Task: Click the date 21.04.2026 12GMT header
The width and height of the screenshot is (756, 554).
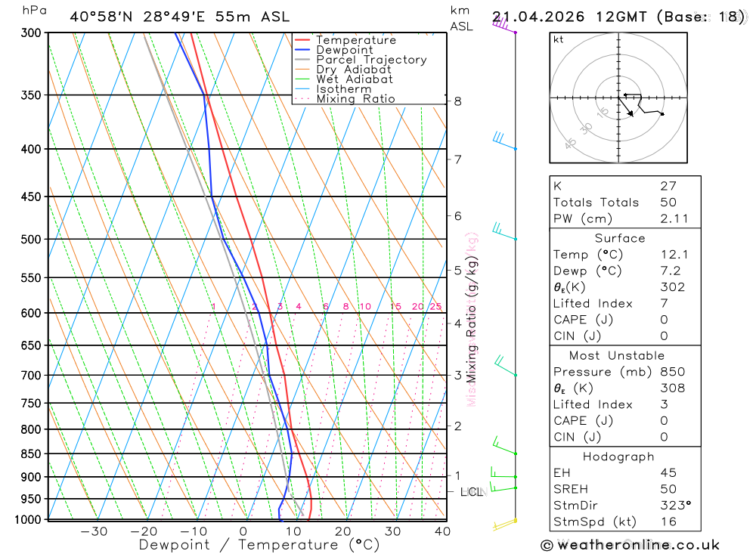Action: (x=569, y=17)
